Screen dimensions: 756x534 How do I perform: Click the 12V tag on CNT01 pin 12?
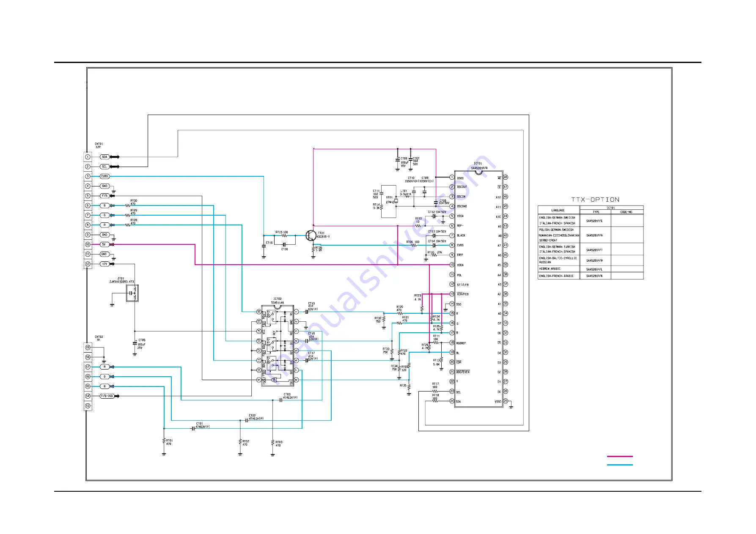pos(104,264)
